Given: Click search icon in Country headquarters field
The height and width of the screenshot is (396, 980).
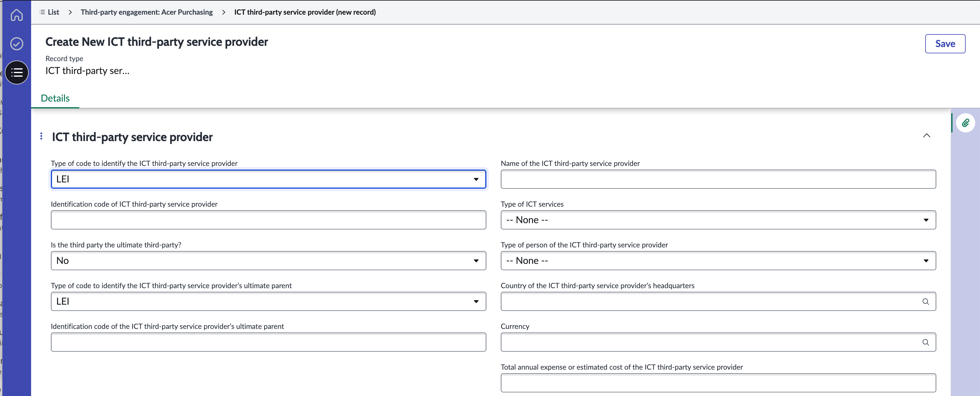Looking at the screenshot, I should (925, 302).
